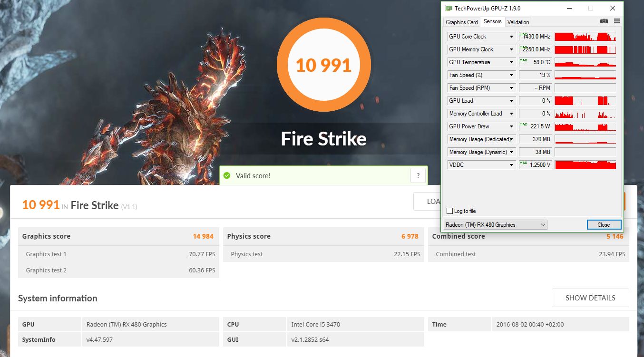Open the GPU Load sensor dropdown

(x=512, y=101)
